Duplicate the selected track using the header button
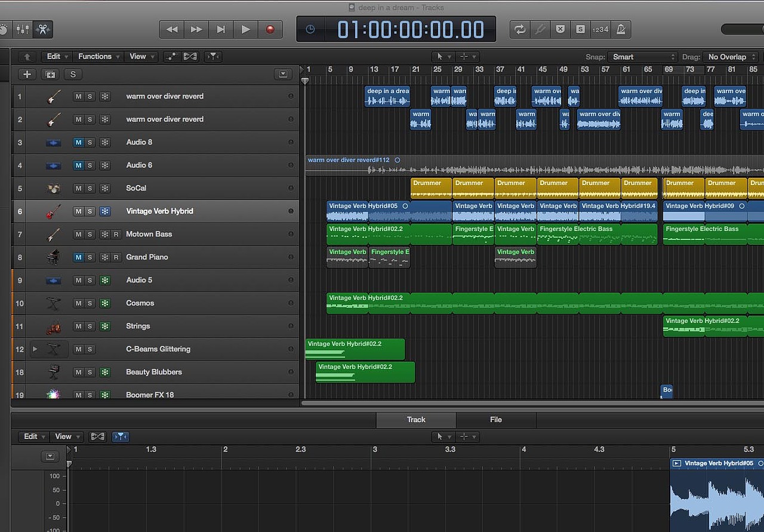 [x=50, y=75]
